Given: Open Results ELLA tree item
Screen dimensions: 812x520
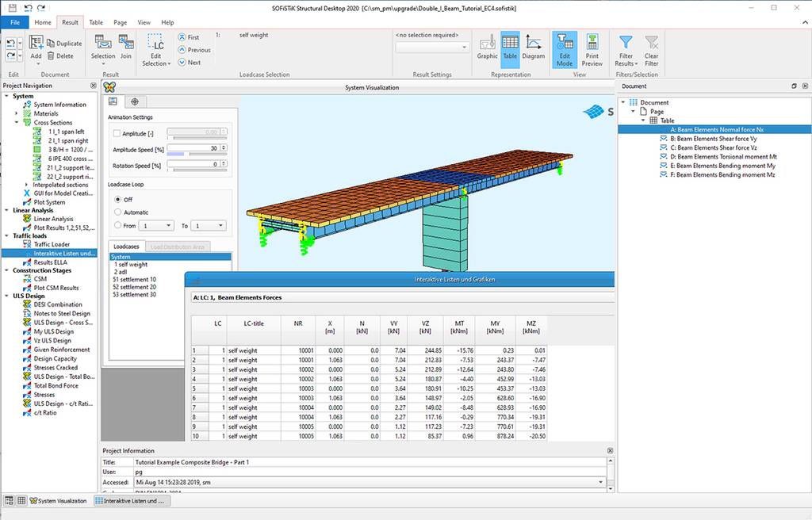Looking at the screenshot, I should [x=50, y=262].
